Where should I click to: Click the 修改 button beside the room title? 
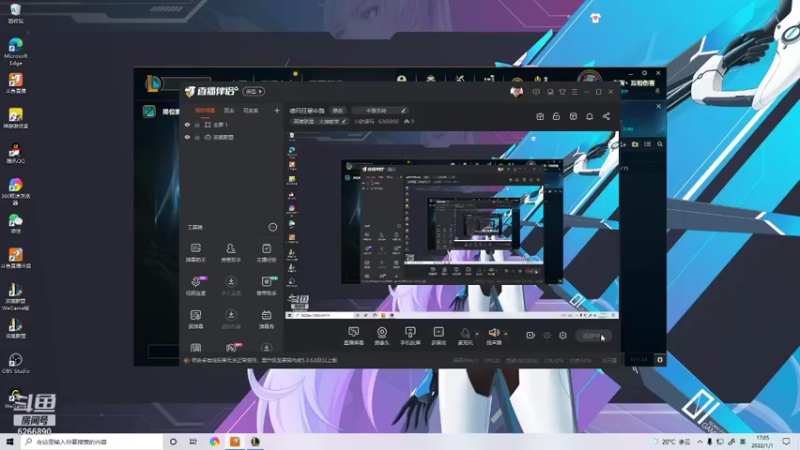(338, 110)
